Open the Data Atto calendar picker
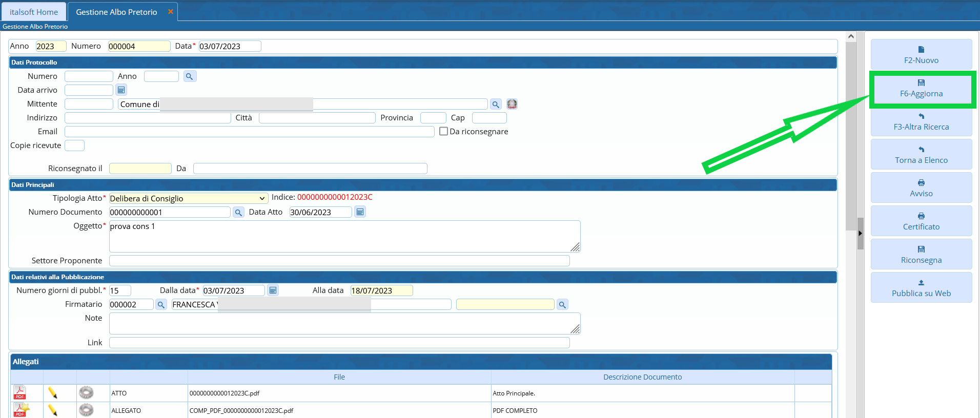This screenshot has height=418, width=980. click(360, 212)
